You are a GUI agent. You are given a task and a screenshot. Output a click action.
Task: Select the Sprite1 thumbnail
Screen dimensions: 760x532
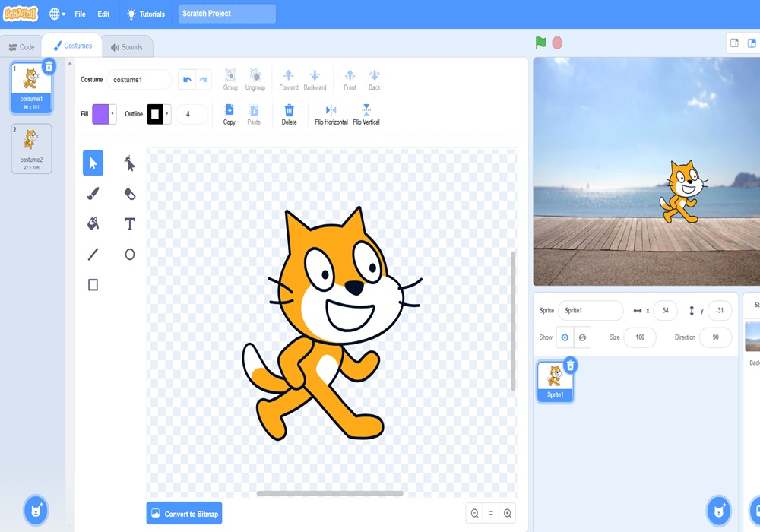(555, 382)
